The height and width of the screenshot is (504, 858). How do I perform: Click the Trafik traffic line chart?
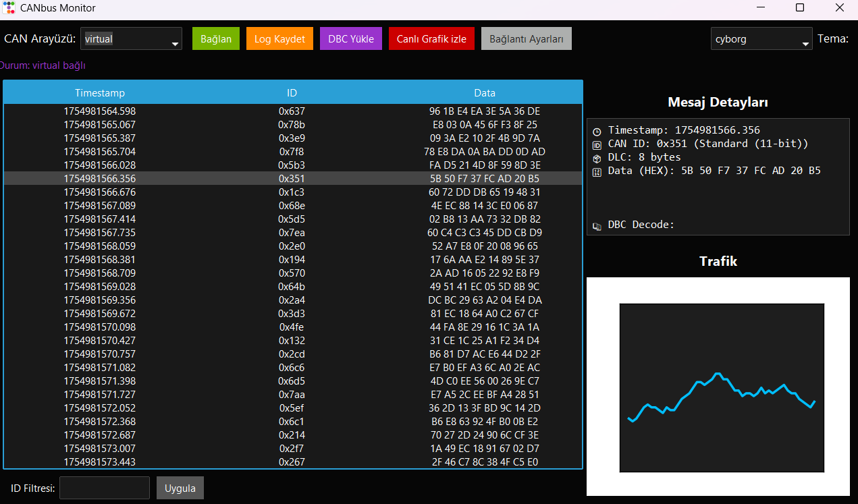coord(721,387)
